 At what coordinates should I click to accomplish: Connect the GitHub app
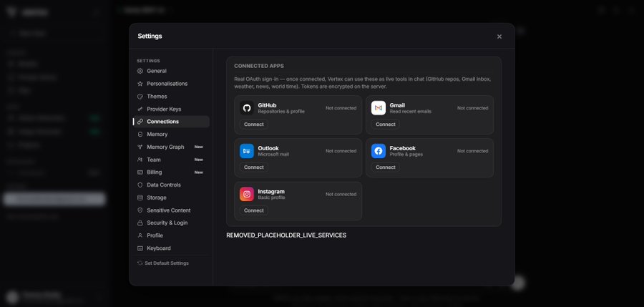[x=254, y=125]
